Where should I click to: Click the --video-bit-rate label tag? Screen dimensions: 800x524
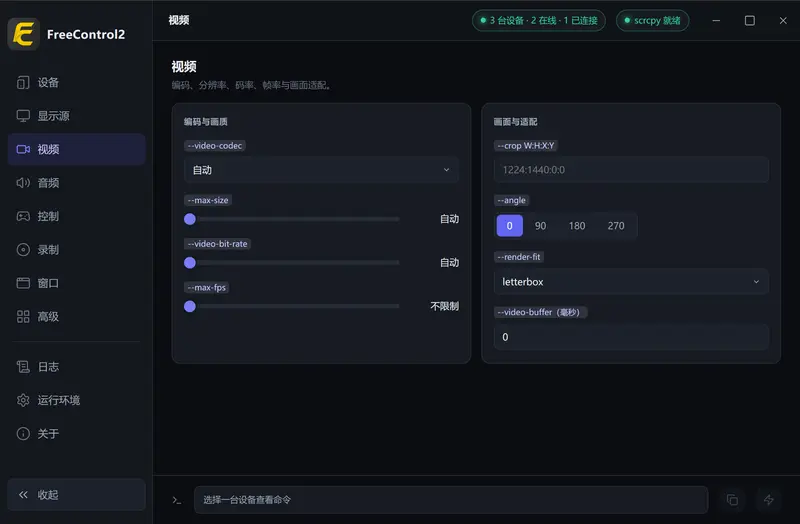pos(217,244)
